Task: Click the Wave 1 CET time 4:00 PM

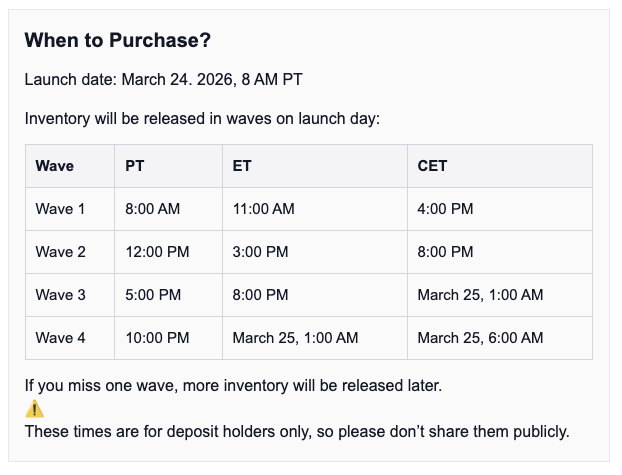Action: [x=445, y=209]
